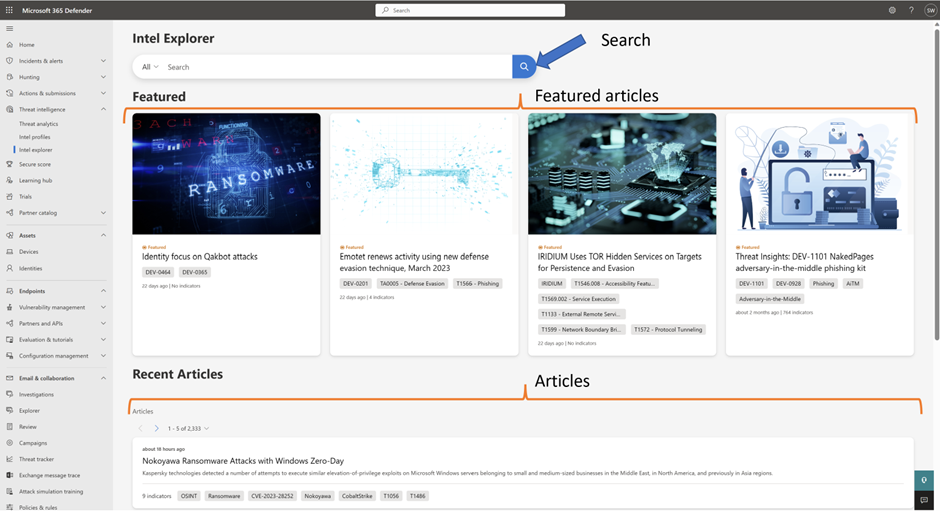Screen dimensions: 940x511
Task: Open the Explorer item under Email
Action: [x=29, y=411]
